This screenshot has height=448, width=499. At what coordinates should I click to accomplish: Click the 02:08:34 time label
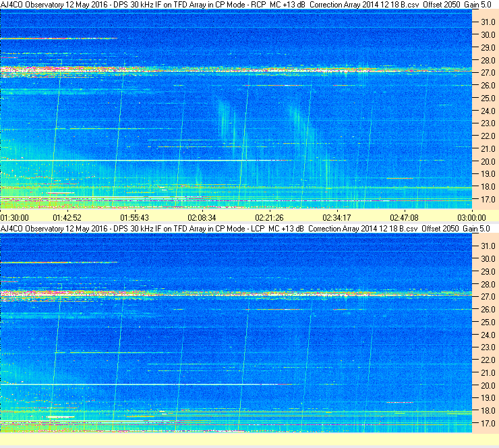point(202,218)
